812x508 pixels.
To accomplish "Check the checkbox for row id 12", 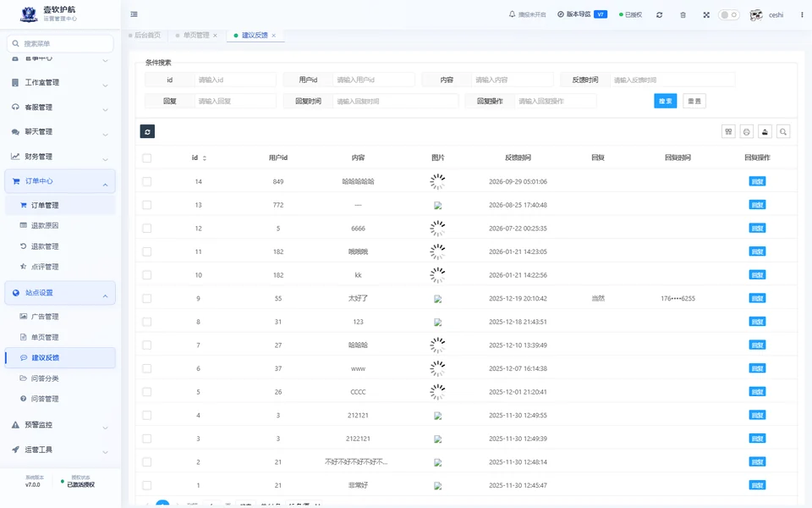I will click(147, 228).
